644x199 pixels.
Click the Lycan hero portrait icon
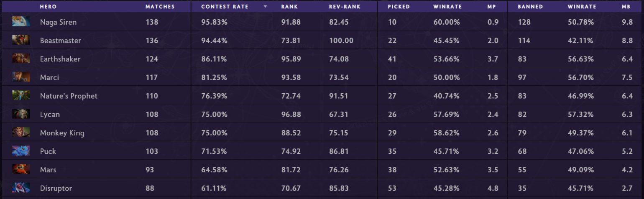click(x=21, y=114)
